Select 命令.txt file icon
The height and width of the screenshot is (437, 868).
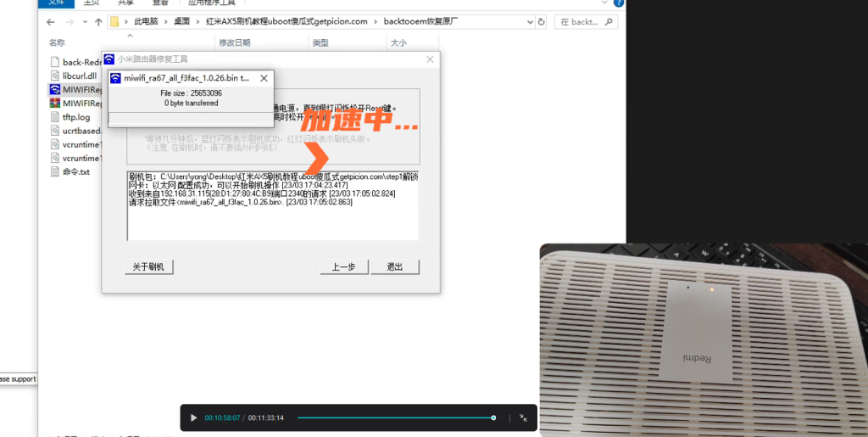(54, 171)
